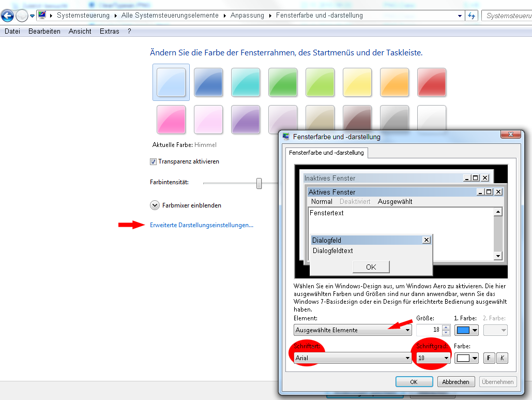The width and height of the screenshot is (532, 400).
Task: Toggle the Transparenz aktivieren checkbox
Action: [153, 161]
